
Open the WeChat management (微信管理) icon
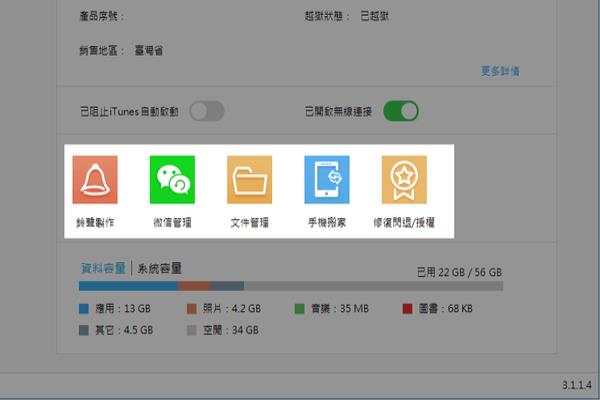(172, 180)
